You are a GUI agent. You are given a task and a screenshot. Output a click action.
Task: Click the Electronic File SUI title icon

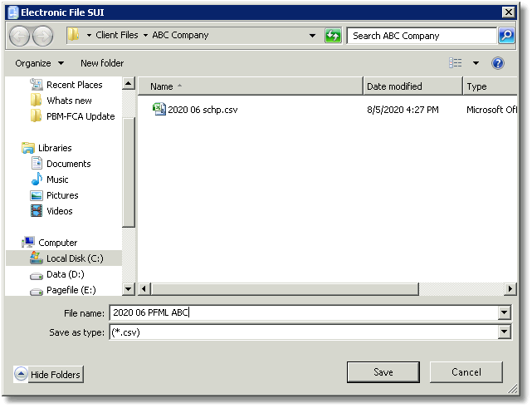tap(13, 12)
